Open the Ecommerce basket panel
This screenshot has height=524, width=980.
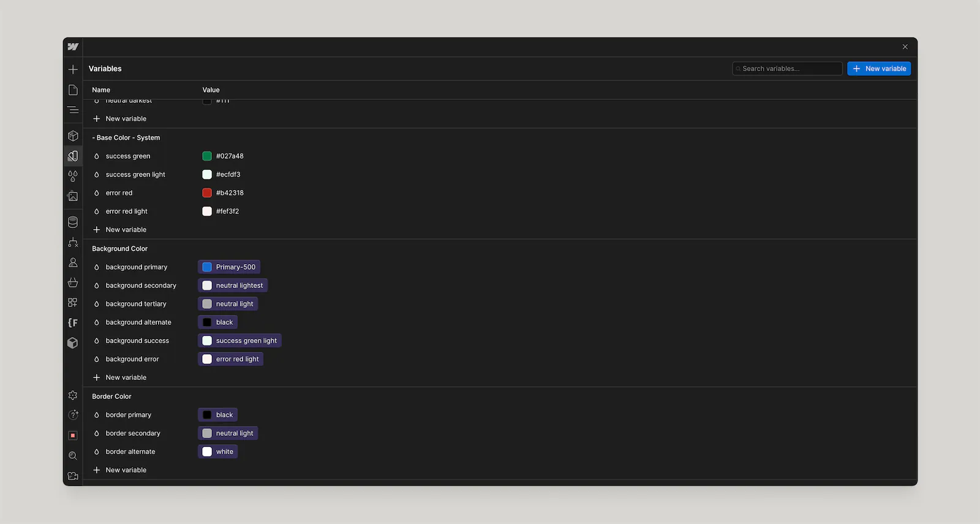73,283
